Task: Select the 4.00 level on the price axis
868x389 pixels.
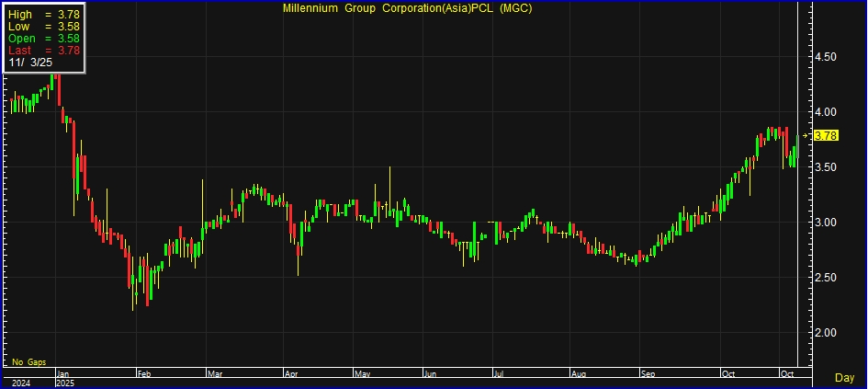Action: (x=826, y=112)
